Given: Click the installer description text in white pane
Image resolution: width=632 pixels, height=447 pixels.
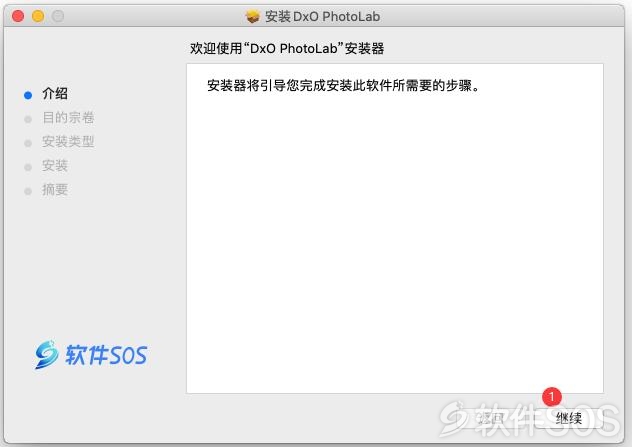Looking at the screenshot, I should pyautogui.click(x=343, y=85).
